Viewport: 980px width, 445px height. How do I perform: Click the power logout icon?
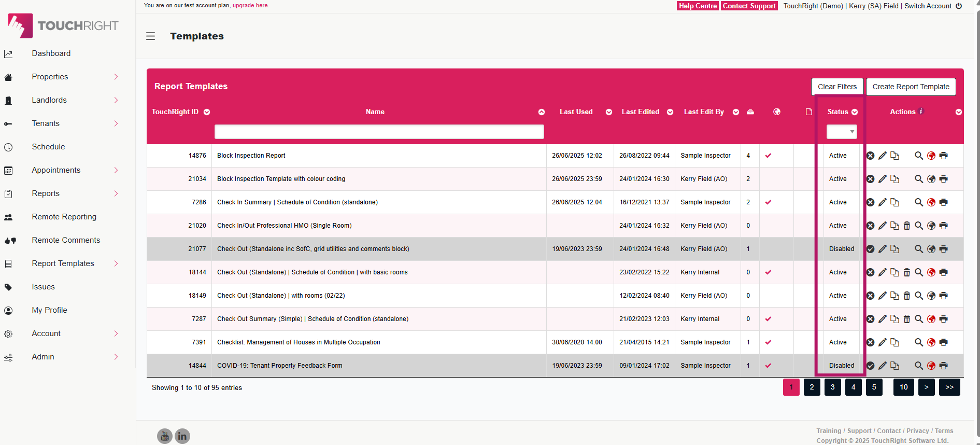[x=959, y=6]
